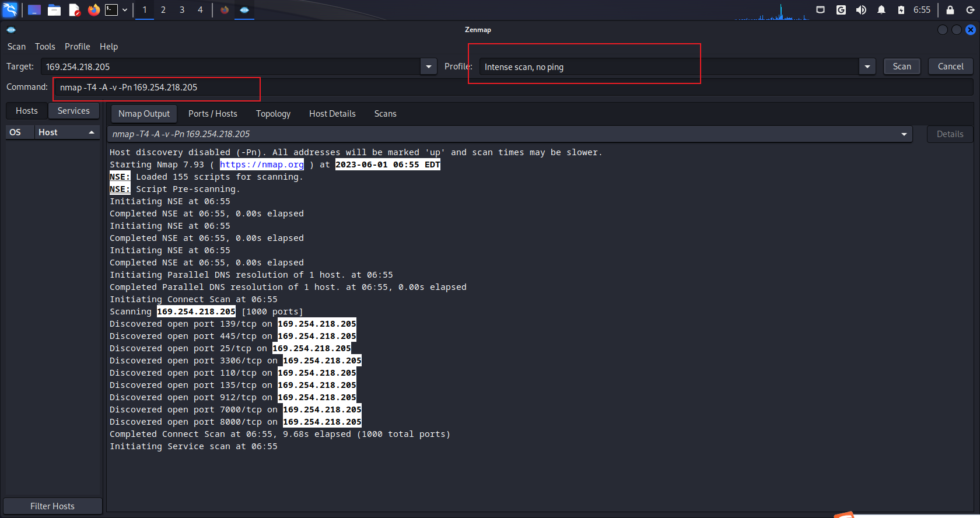Open the scan output selector combo box
Viewport: 980px width, 518px height.
[x=510, y=134]
